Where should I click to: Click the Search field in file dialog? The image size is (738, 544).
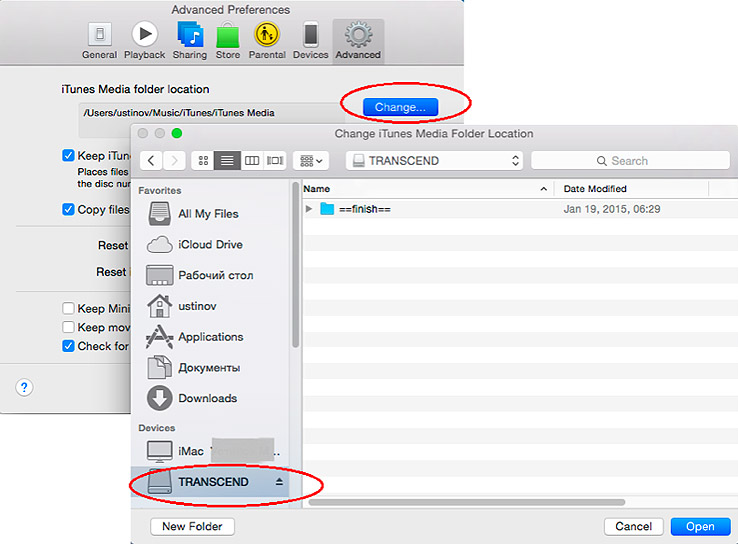tap(630, 160)
